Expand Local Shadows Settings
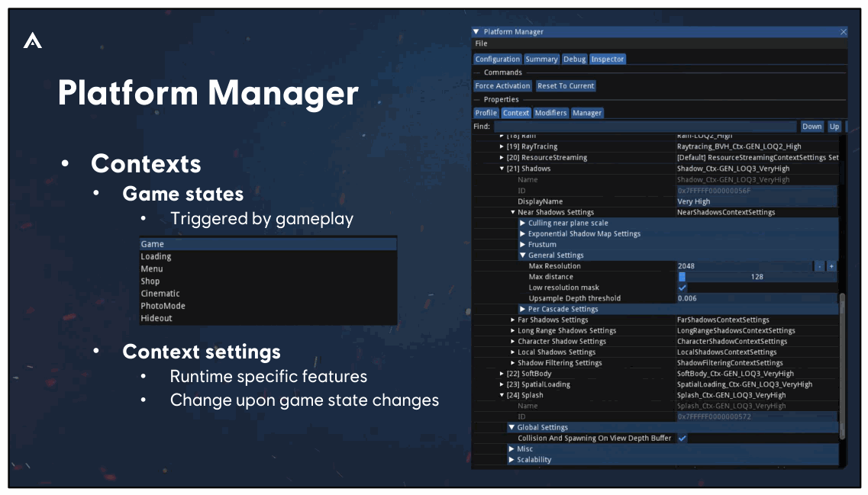868x495 pixels. point(512,352)
